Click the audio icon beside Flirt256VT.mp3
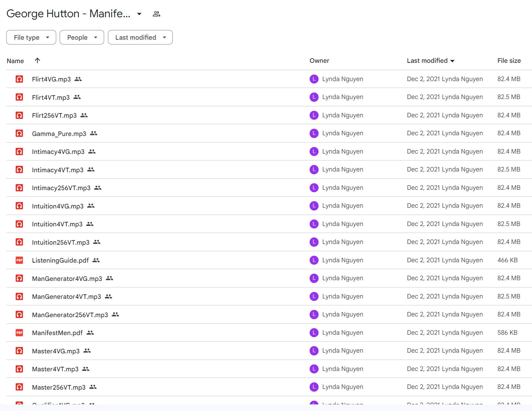The height and width of the screenshot is (411, 532). (19, 115)
